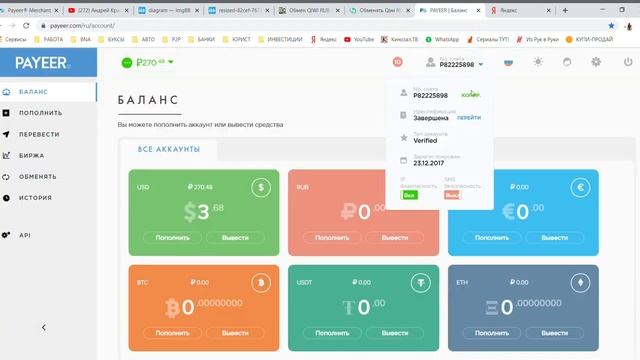Click Пополнить on the ETH card
The image size is (640, 360).
coord(492,333)
